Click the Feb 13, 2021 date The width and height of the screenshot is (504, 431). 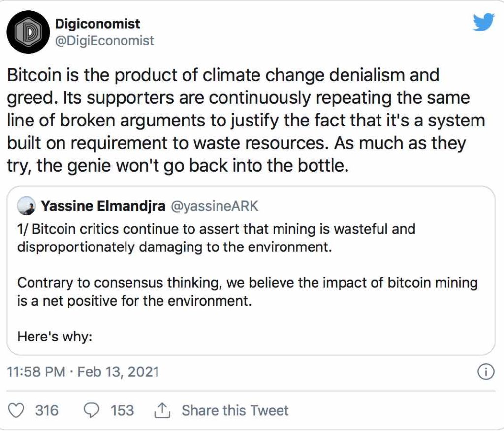pos(119,371)
